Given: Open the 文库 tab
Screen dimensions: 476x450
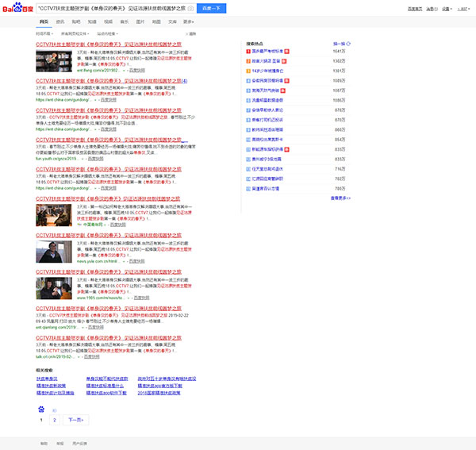Looking at the screenshot, I should (x=172, y=21).
